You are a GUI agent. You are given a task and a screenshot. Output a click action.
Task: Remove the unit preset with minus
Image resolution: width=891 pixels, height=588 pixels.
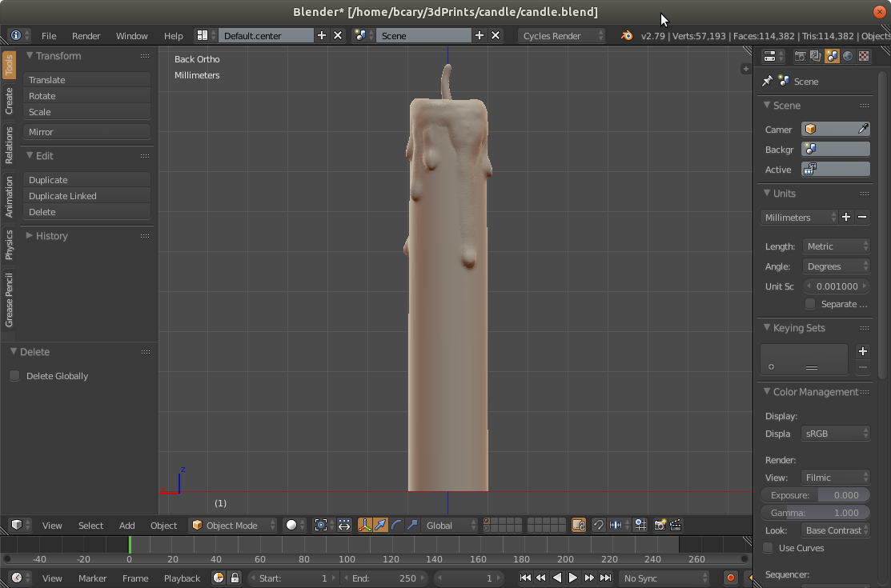(x=862, y=217)
